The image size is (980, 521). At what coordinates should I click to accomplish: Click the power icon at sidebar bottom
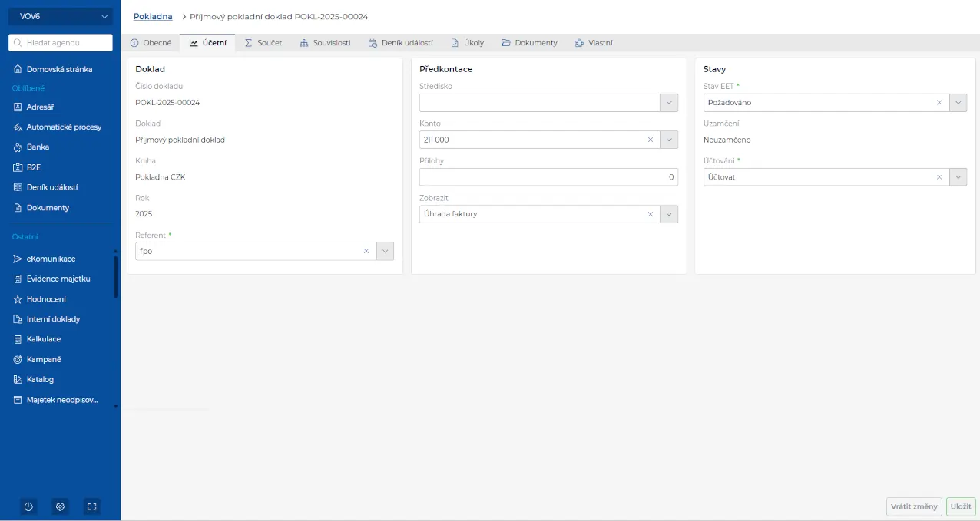coord(28,506)
